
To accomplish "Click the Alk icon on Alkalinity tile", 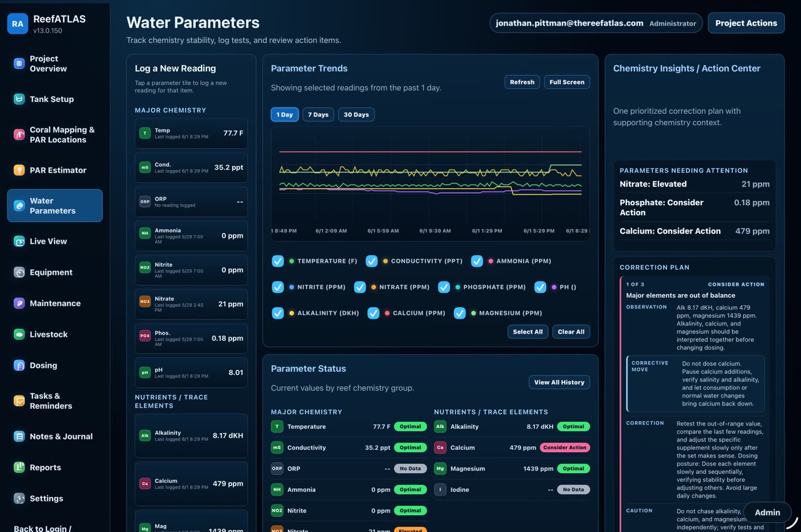I will click(x=145, y=436).
